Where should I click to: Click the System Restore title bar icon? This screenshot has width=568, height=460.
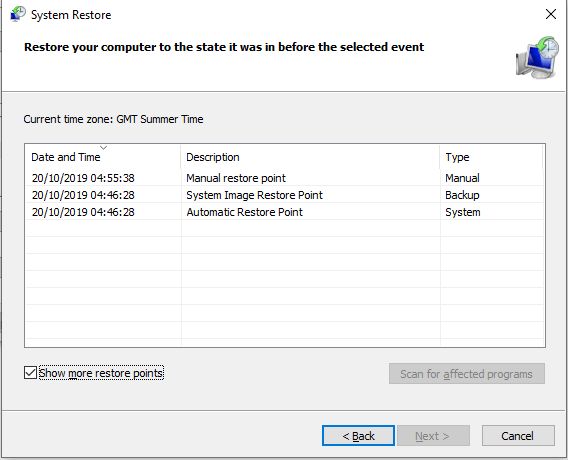pos(18,14)
